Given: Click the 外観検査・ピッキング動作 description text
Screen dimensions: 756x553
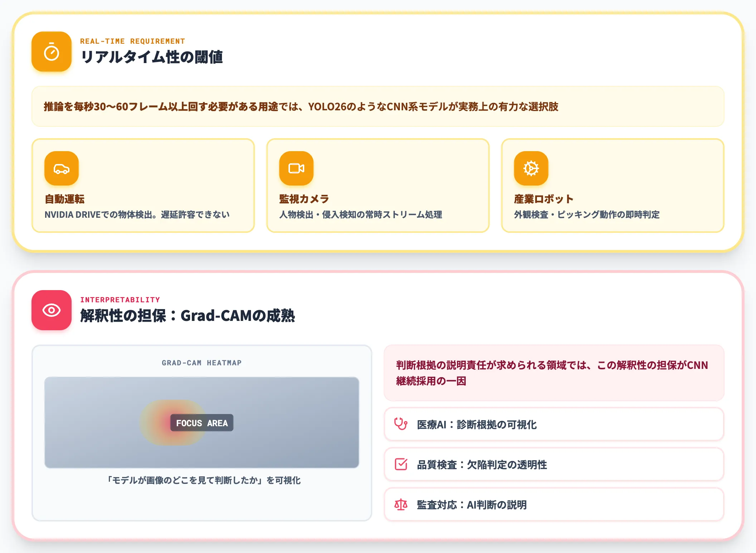Looking at the screenshot, I should tap(587, 215).
